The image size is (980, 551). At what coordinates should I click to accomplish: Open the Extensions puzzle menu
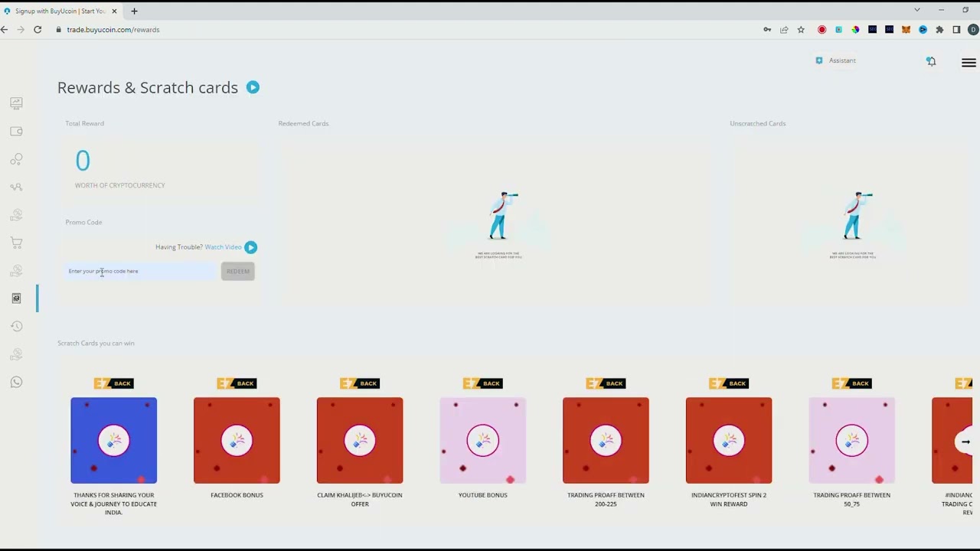[939, 30]
